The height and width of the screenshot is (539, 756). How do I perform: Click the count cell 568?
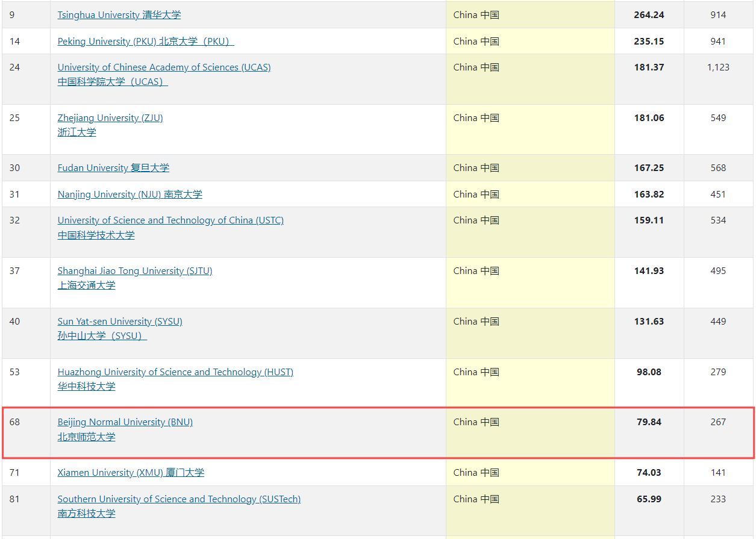point(718,168)
